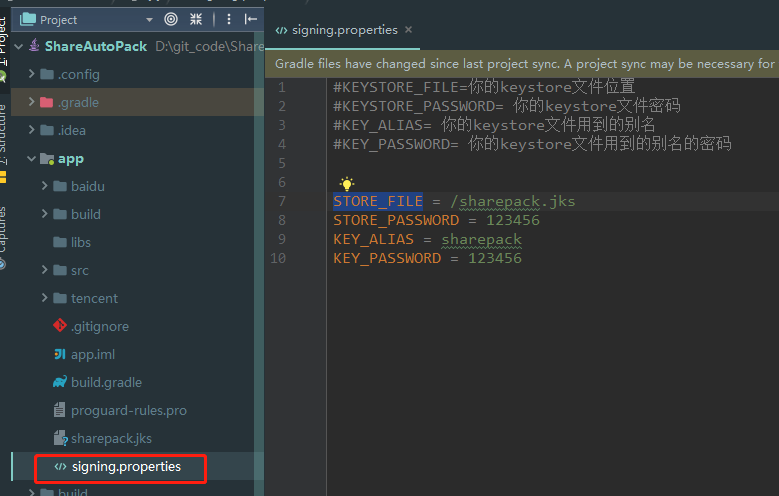Expand the tencent folder

point(44,298)
